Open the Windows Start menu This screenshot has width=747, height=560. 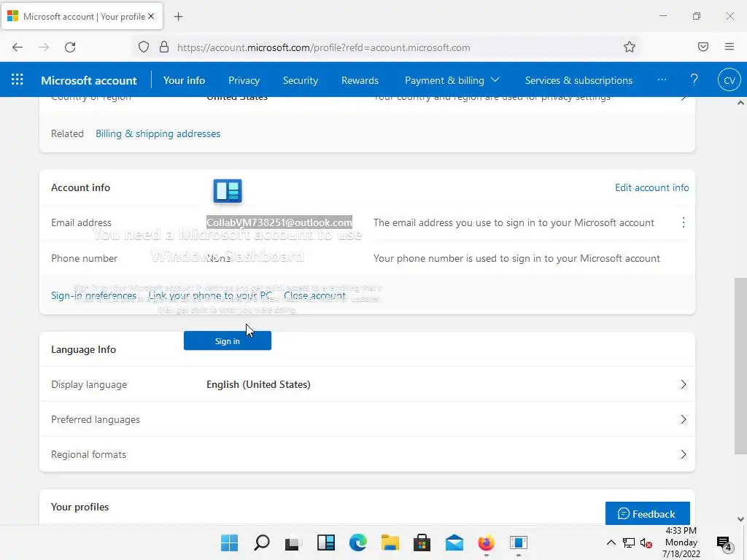[229, 542]
